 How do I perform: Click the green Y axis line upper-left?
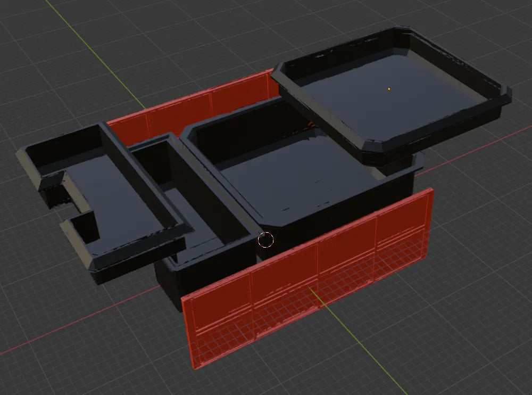pos(95,54)
